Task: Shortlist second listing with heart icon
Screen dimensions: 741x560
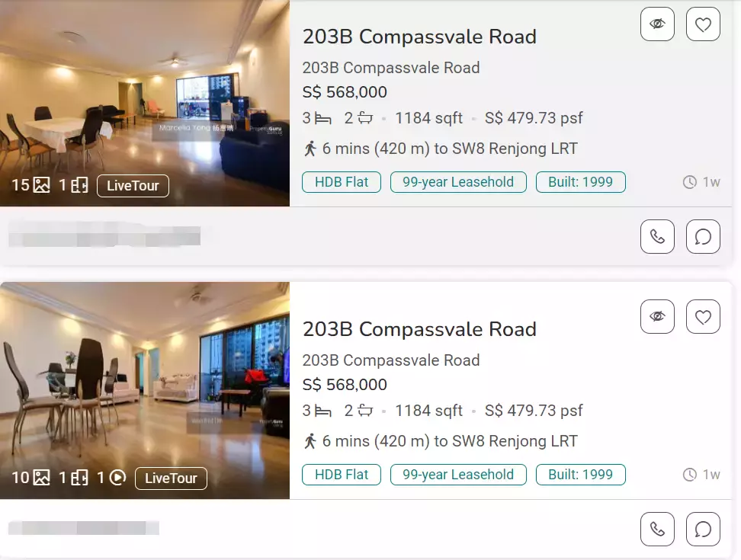Action: tap(703, 316)
